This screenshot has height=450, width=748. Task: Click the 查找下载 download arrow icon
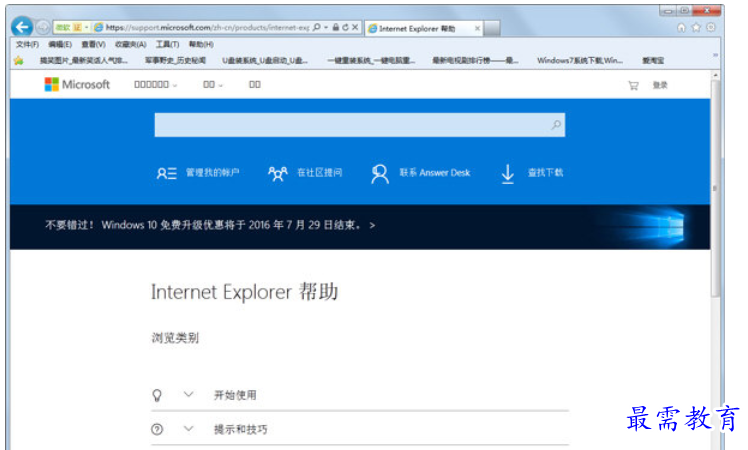pos(508,174)
